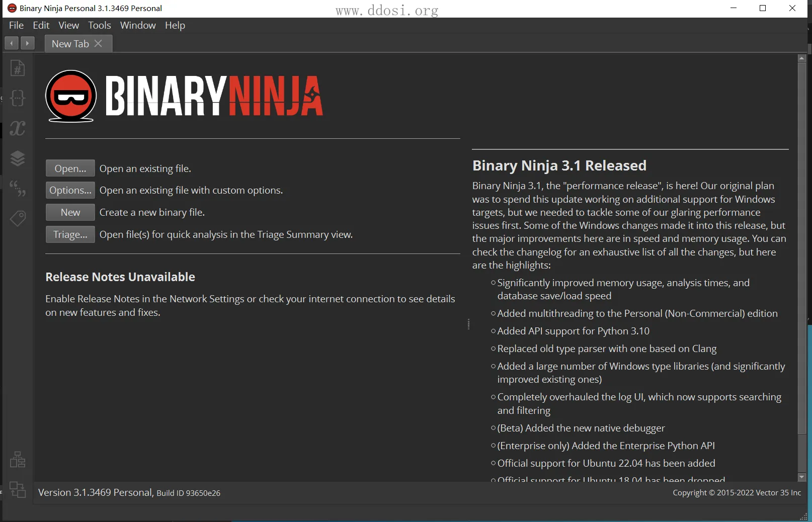The height and width of the screenshot is (522, 812).
Task: Open the Window menu
Action: click(x=138, y=25)
